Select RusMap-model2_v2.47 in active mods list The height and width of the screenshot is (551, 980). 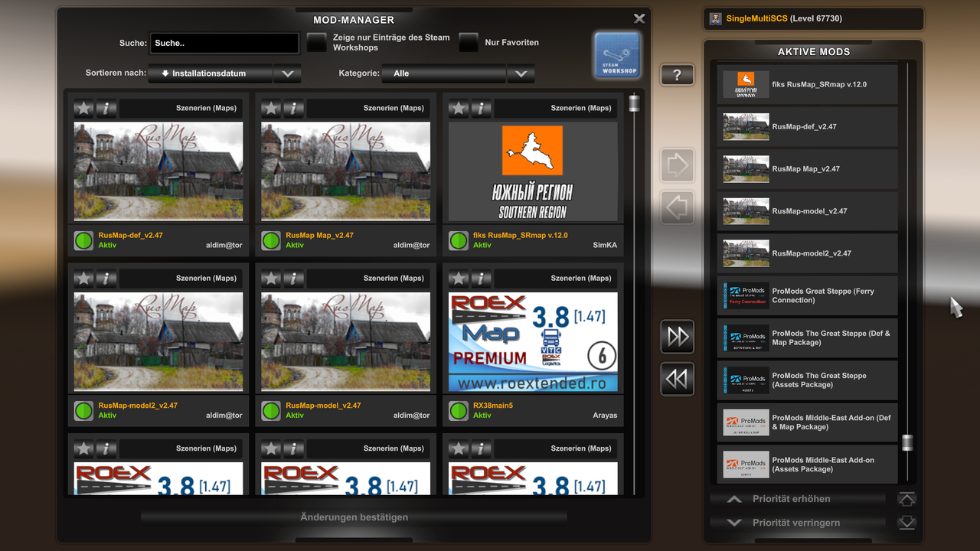[807, 253]
